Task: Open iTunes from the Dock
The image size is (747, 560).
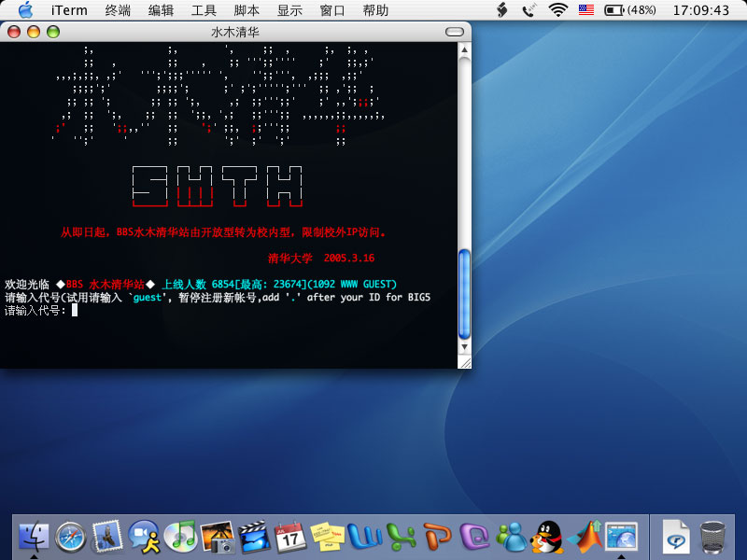Action: pyautogui.click(x=180, y=536)
